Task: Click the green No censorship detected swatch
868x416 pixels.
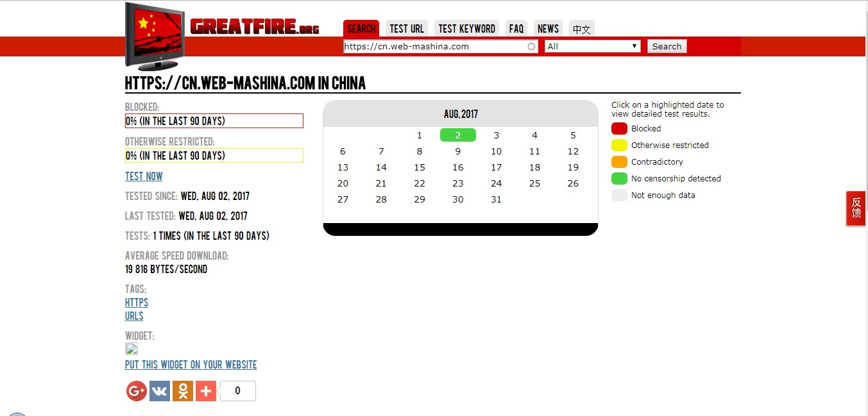Action: point(619,178)
